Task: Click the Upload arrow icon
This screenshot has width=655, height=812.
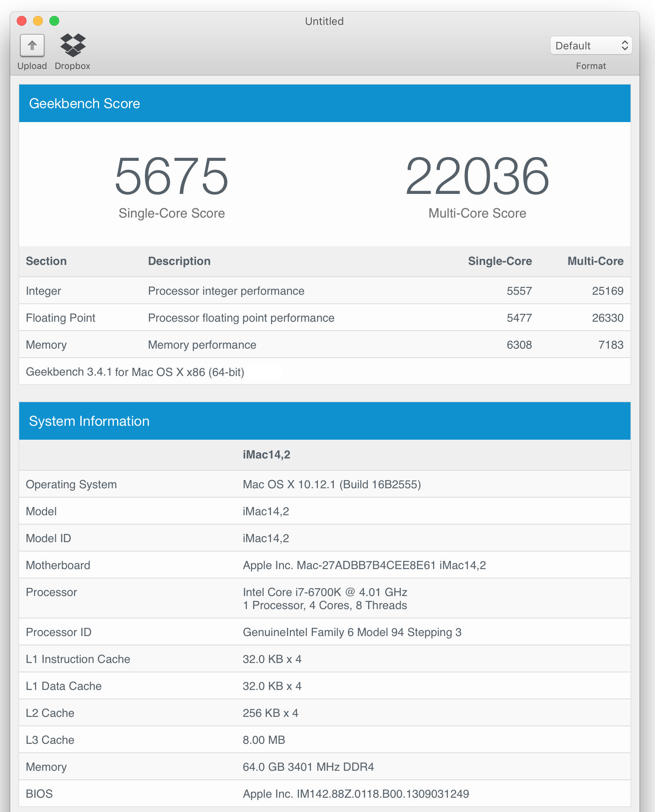Action: coord(32,45)
